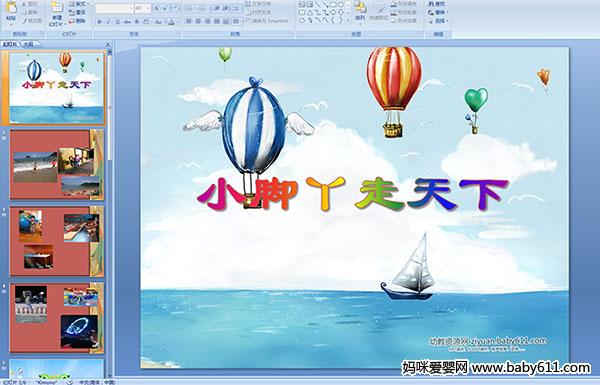Open the Change Case Aa dropdown
The image size is (600, 385).
(x=158, y=22)
